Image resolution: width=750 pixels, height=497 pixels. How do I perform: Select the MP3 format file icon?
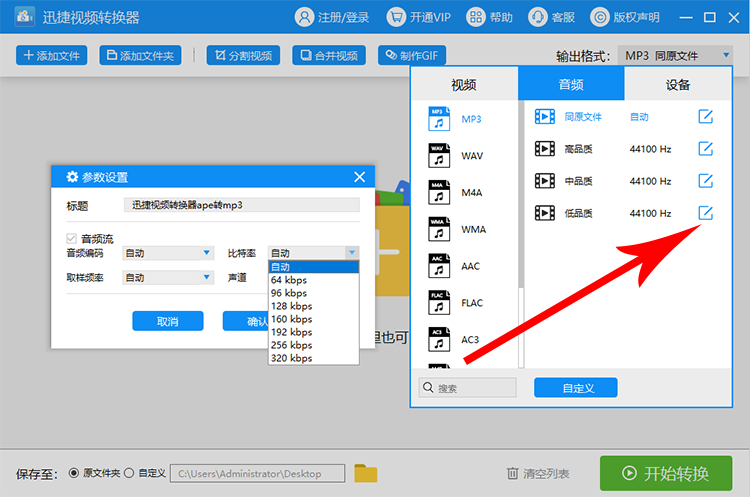tap(439, 119)
